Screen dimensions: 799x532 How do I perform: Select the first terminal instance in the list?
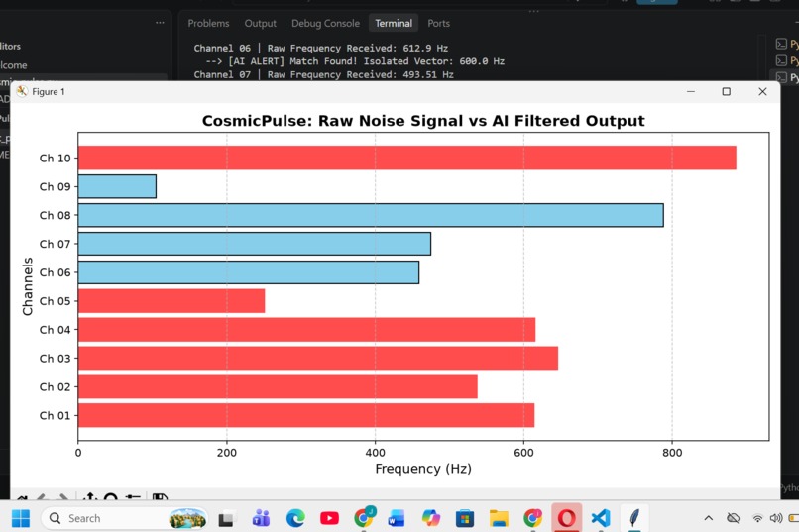click(787, 45)
